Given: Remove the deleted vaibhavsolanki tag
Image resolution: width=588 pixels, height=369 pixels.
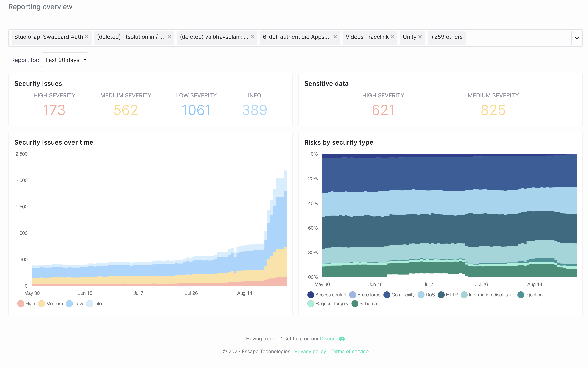Looking at the screenshot, I should (x=252, y=37).
